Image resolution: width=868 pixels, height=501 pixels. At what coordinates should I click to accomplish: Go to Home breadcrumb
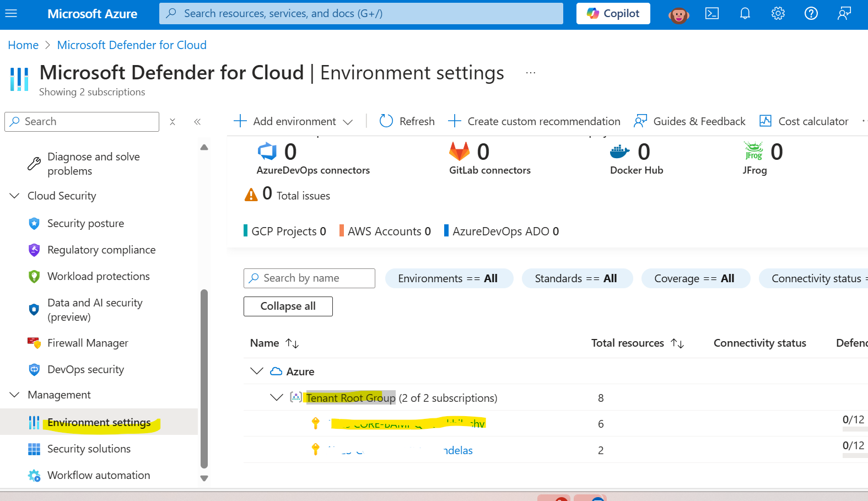tap(23, 45)
